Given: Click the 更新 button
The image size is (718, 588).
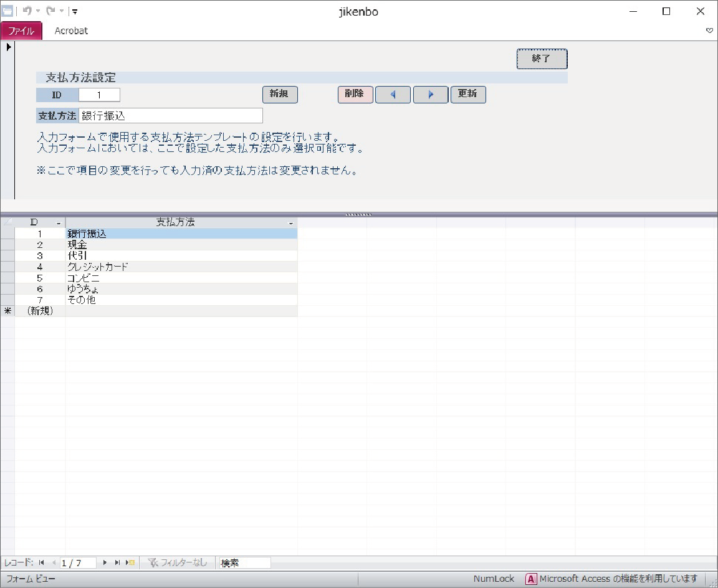Looking at the screenshot, I should click(x=467, y=94).
